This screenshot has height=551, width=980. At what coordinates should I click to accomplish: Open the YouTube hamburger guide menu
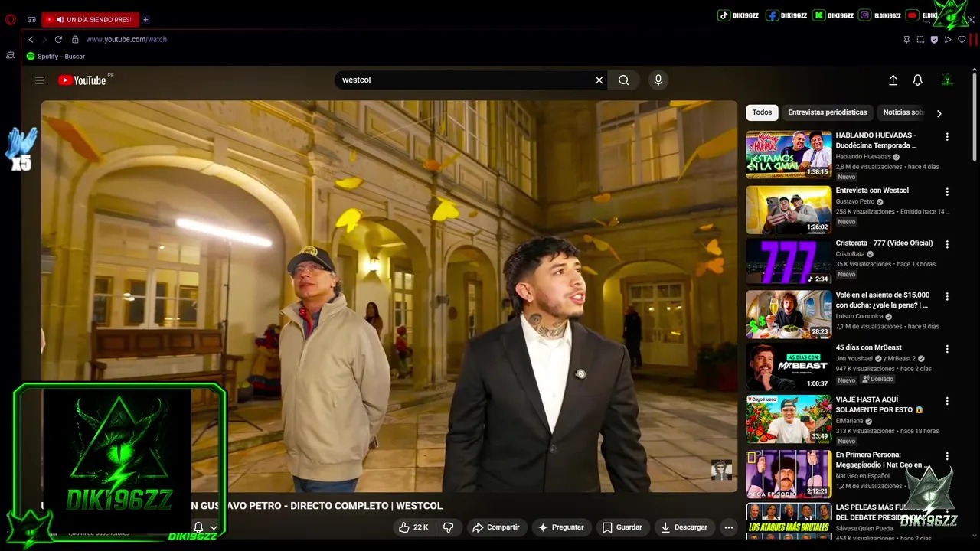(40, 80)
